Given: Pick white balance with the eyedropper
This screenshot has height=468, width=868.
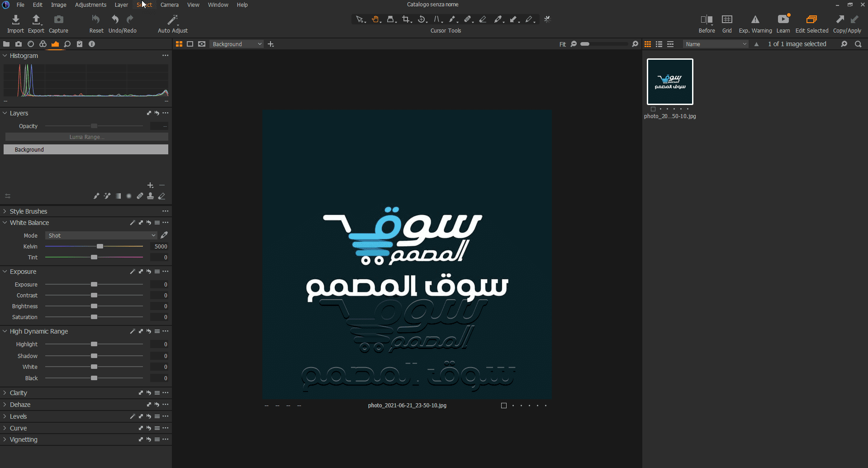Looking at the screenshot, I should [164, 235].
